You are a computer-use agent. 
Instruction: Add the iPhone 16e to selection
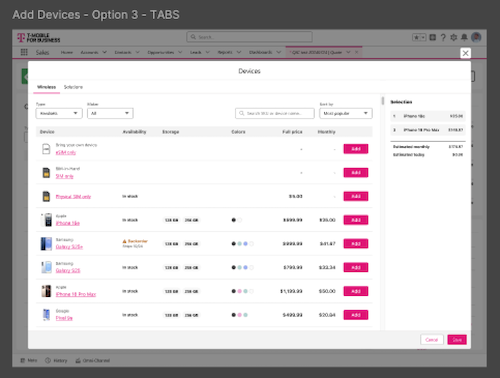[x=356, y=220]
